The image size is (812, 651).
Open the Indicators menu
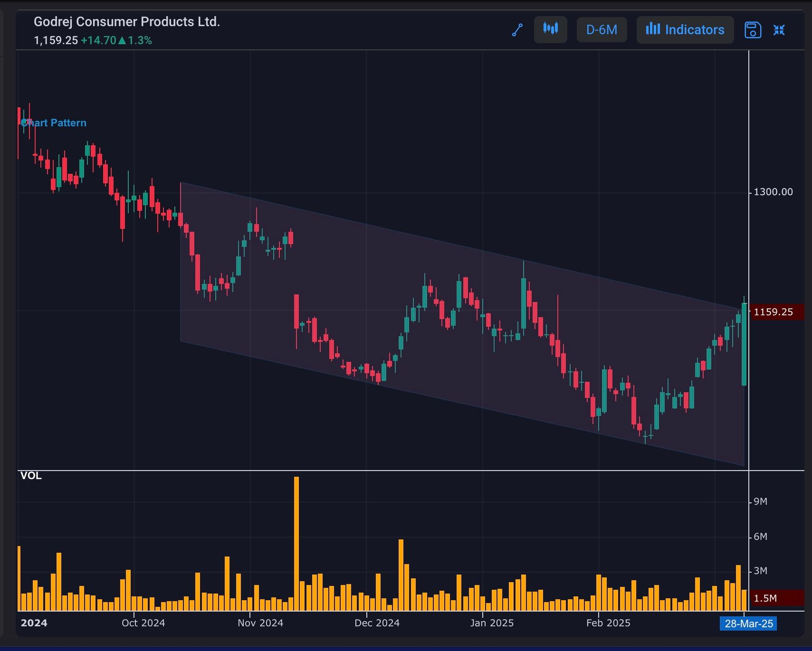point(685,29)
